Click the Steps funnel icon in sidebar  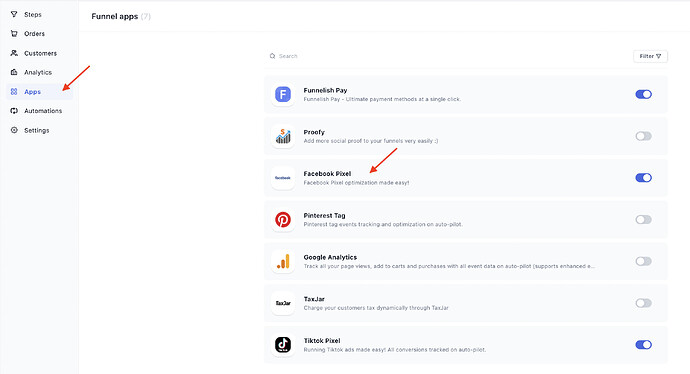click(x=14, y=15)
